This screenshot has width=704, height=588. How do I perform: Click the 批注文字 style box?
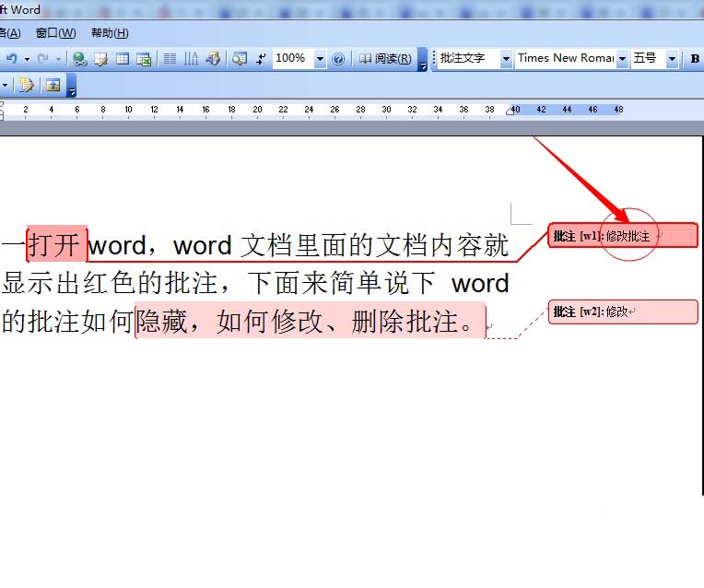pyautogui.click(x=469, y=58)
